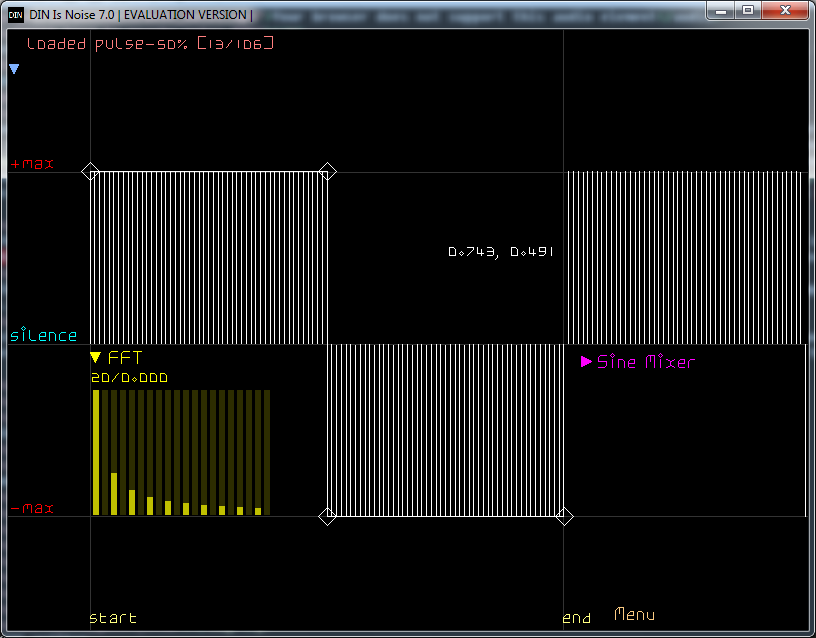Click the second FFT harmonic bar
Screen dimensions: 816x638
coord(114,493)
